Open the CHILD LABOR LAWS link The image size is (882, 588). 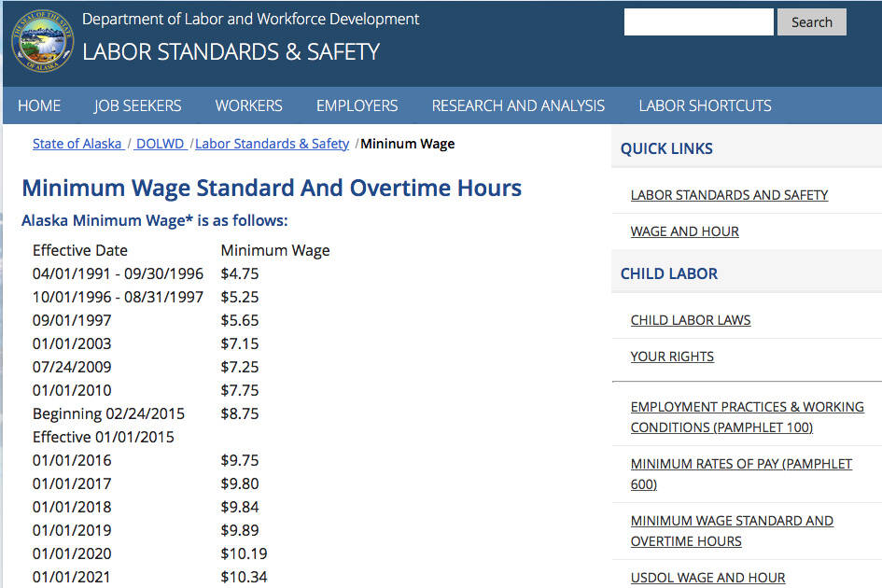[x=690, y=320]
